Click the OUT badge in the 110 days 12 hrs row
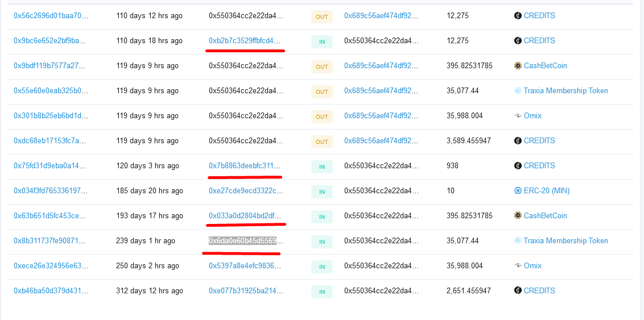 321,17
